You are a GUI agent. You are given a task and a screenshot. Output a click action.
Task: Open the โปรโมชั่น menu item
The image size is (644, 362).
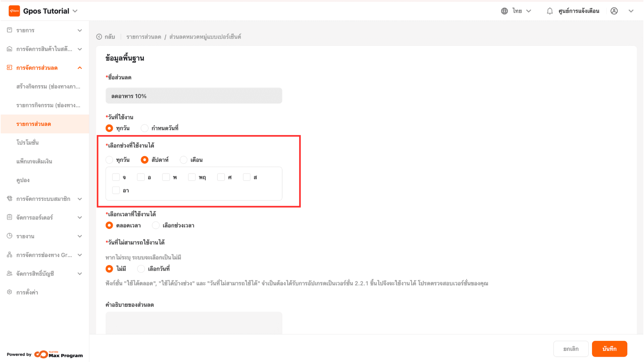point(28,142)
